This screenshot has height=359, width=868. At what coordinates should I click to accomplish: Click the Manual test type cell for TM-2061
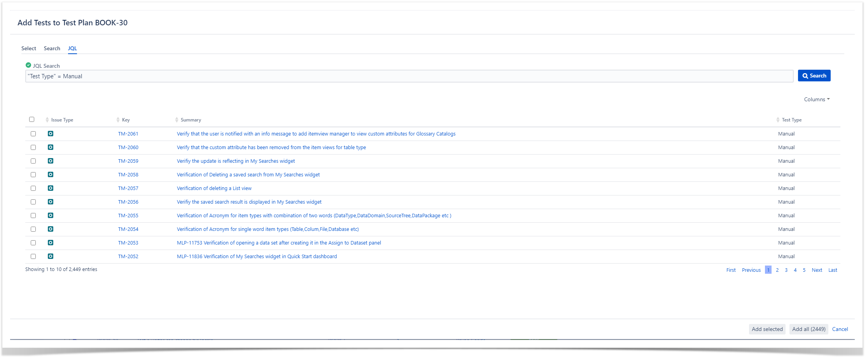pyautogui.click(x=786, y=134)
